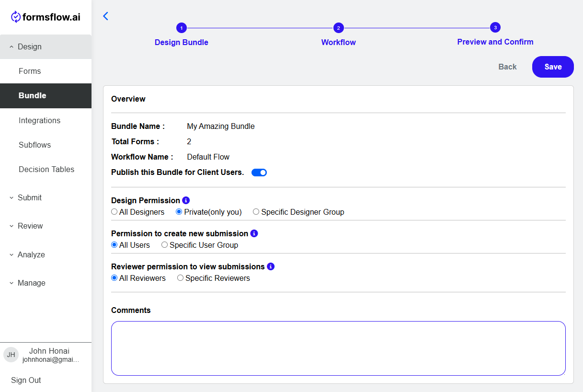Expand the Submit sidebar section
This screenshot has height=392, width=583.
[x=46, y=197]
